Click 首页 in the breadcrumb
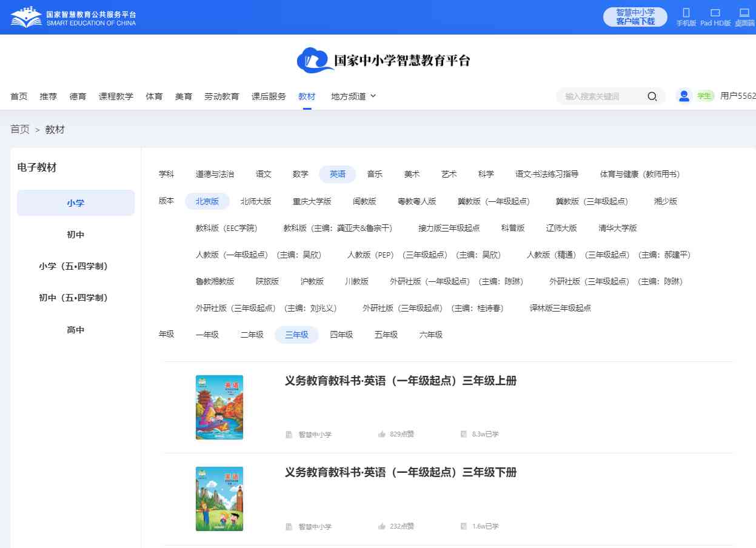Viewport: 756px width, 548px height. click(x=20, y=129)
